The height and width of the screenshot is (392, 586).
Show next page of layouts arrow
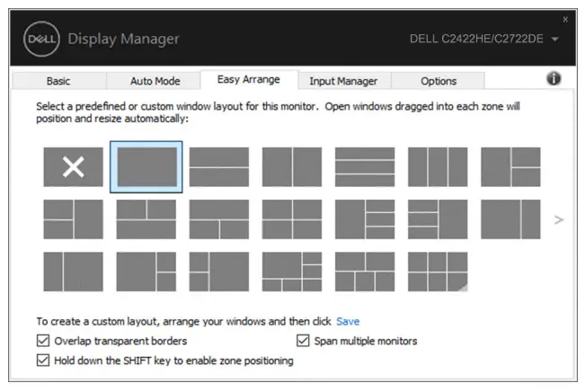[x=559, y=218]
